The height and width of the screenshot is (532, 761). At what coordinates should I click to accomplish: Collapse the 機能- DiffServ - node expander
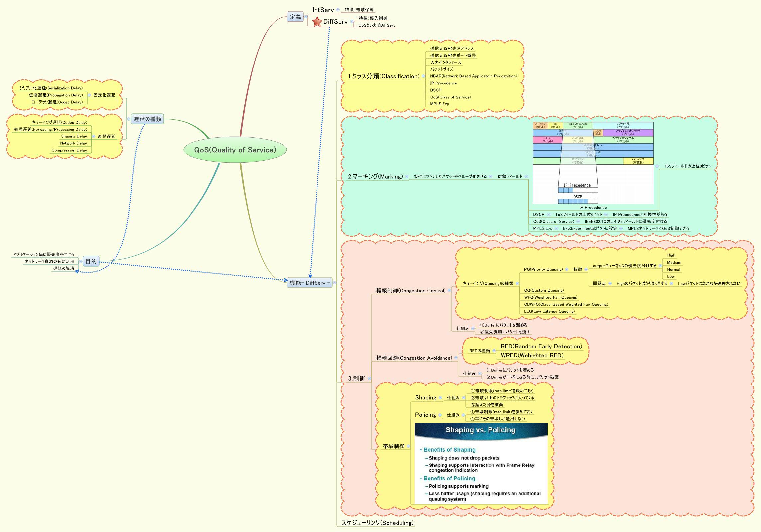point(335,283)
